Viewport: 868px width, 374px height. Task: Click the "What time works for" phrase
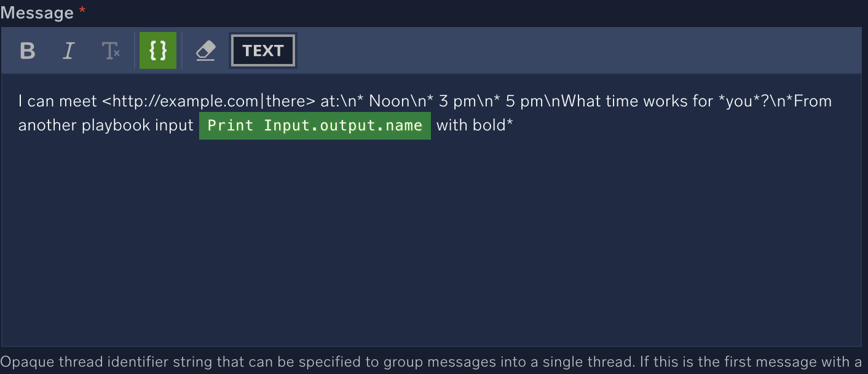pos(637,101)
